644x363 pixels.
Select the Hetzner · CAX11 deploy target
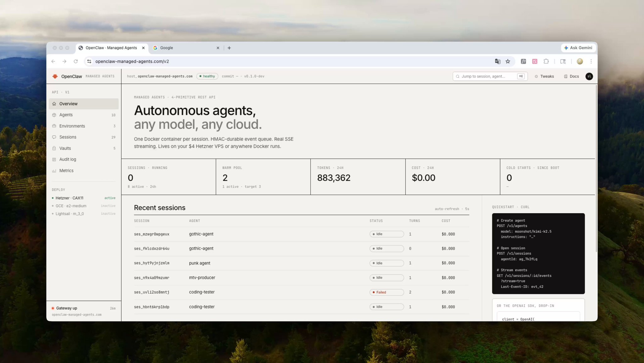coord(84,198)
